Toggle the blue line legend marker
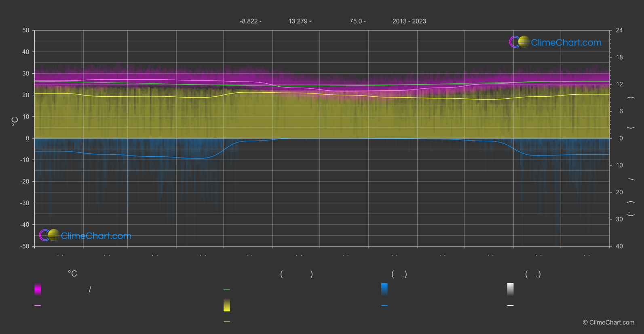The width and height of the screenshot is (644, 334). [x=384, y=306]
